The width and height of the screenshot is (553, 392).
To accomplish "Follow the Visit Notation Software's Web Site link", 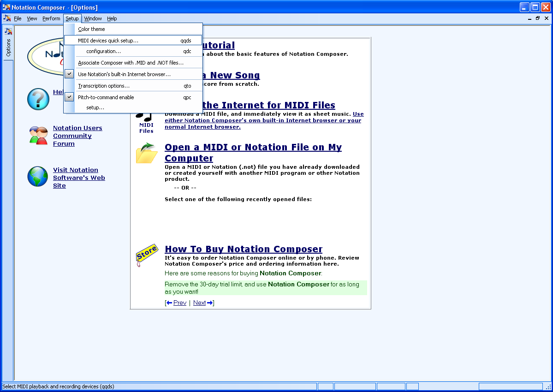I will (x=79, y=178).
